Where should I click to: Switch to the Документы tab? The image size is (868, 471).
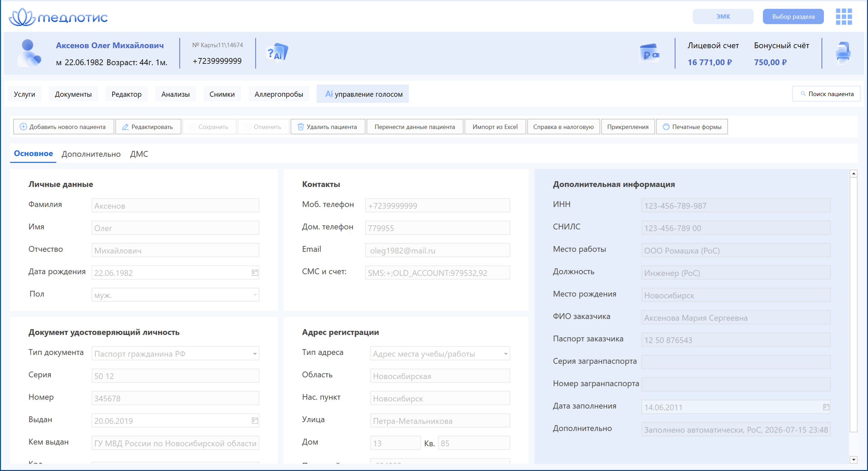pos(73,94)
